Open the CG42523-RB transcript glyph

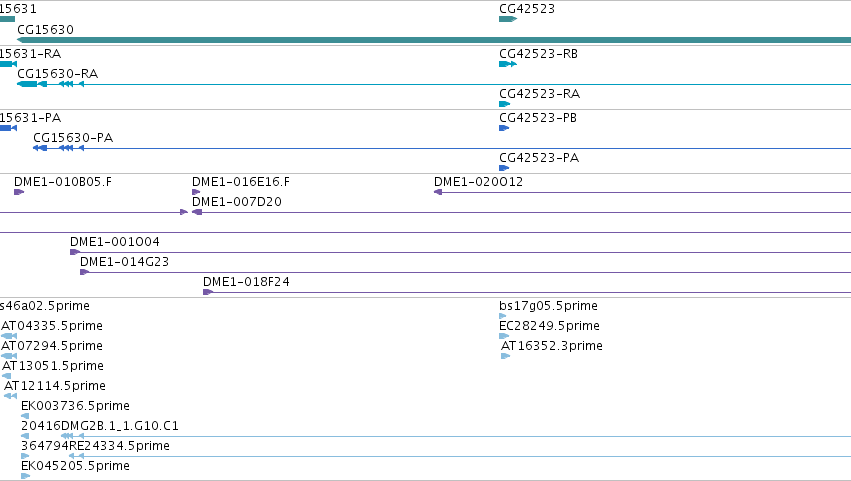(x=507, y=64)
